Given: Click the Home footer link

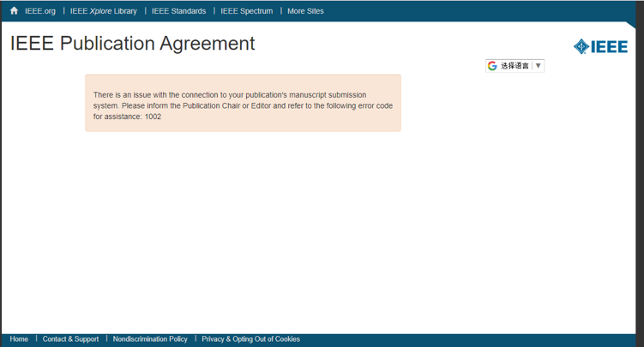Looking at the screenshot, I should (19, 338).
